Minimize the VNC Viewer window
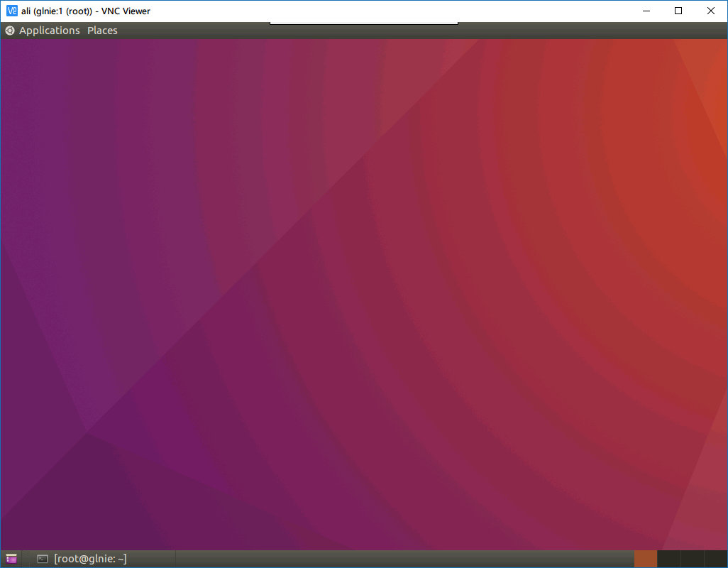Image resolution: width=728 pixels, height=568 pixels. click(646, 11)
